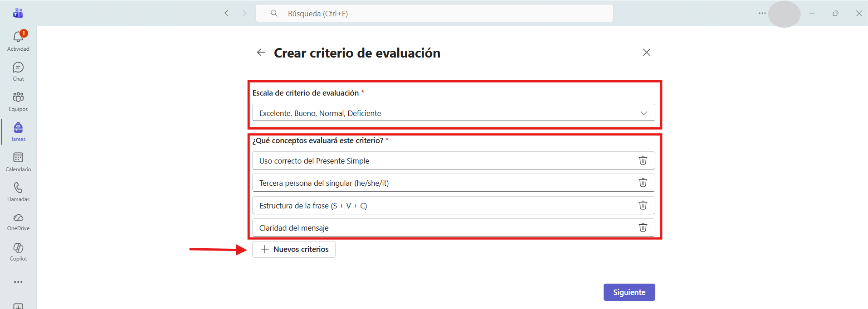Click the Crear criterio de evaluación heading
Viewport: 868px width, 309px height.
click(357, 53)
